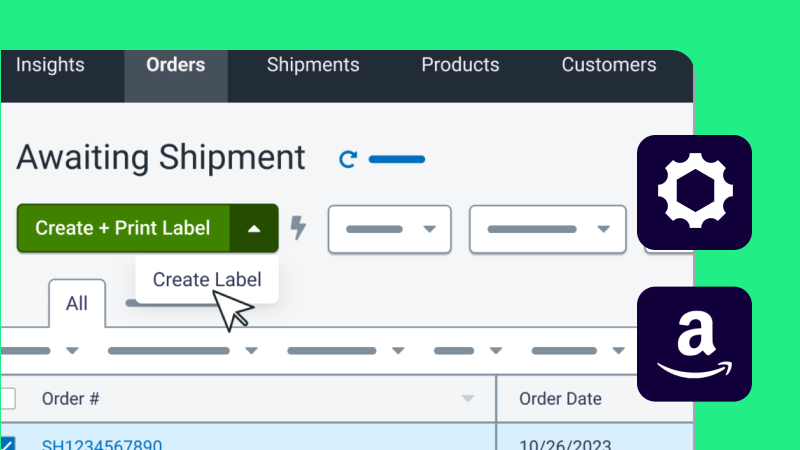Click the lightning bolt automation icon
This screenshot has height=450, width=800.
click(298, 228)
